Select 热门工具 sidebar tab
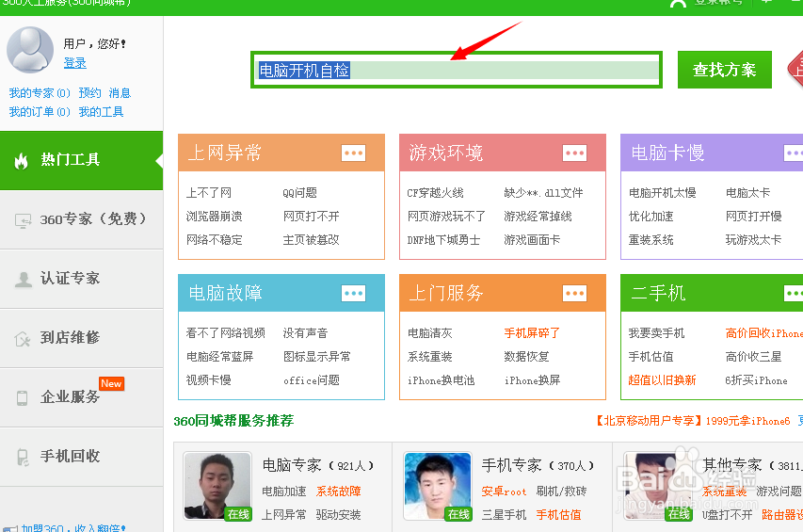Screen dimensions: 803x532 (x=81, y=161)
